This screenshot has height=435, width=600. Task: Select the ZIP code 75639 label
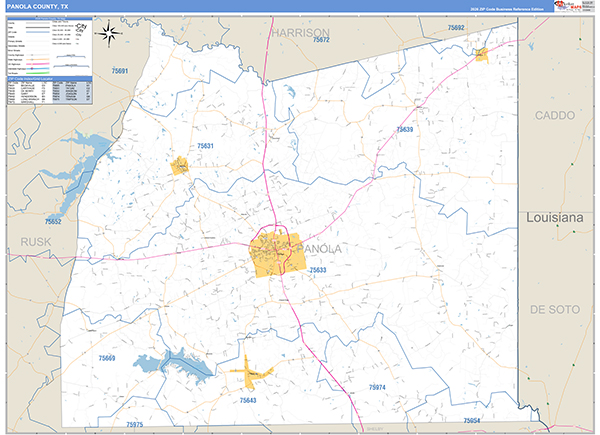coord(404,130)
